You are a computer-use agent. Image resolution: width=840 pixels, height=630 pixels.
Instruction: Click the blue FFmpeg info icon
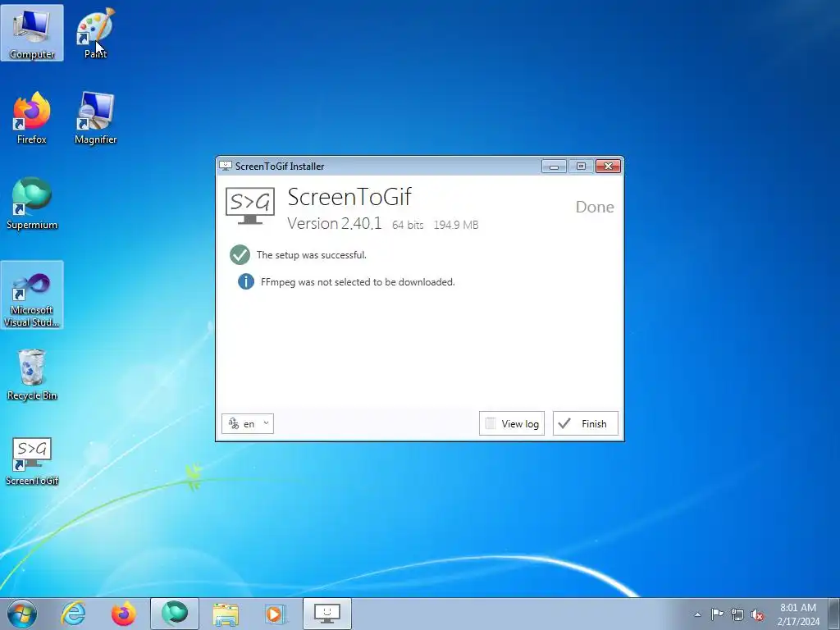(x=246, y=281)
